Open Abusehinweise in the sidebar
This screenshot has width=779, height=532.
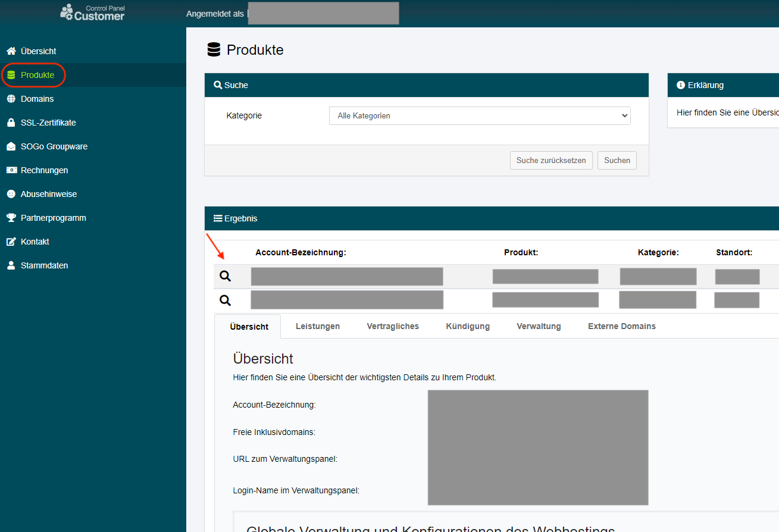point(49,194)
